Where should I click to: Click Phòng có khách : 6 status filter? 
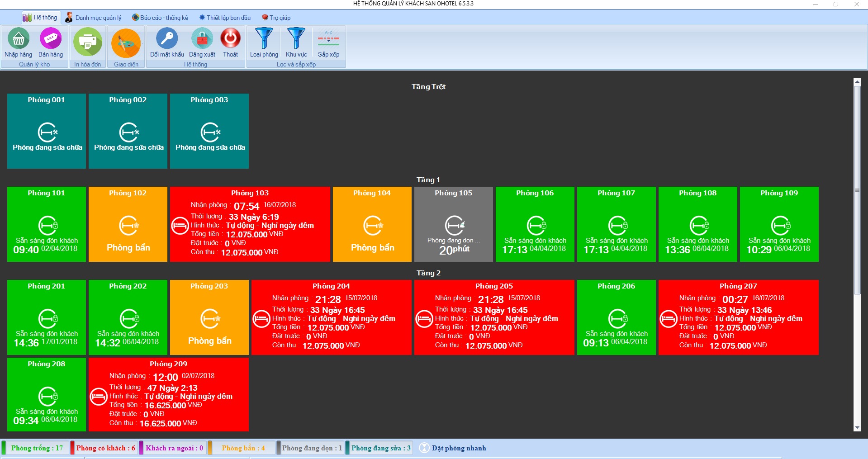click(104, 448)
